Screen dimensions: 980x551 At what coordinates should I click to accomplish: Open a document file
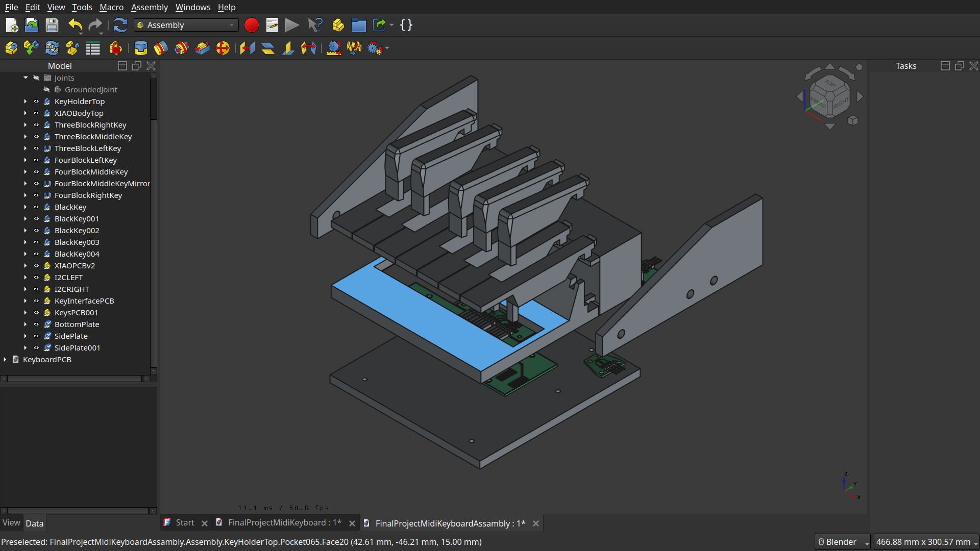coord(32,25)
